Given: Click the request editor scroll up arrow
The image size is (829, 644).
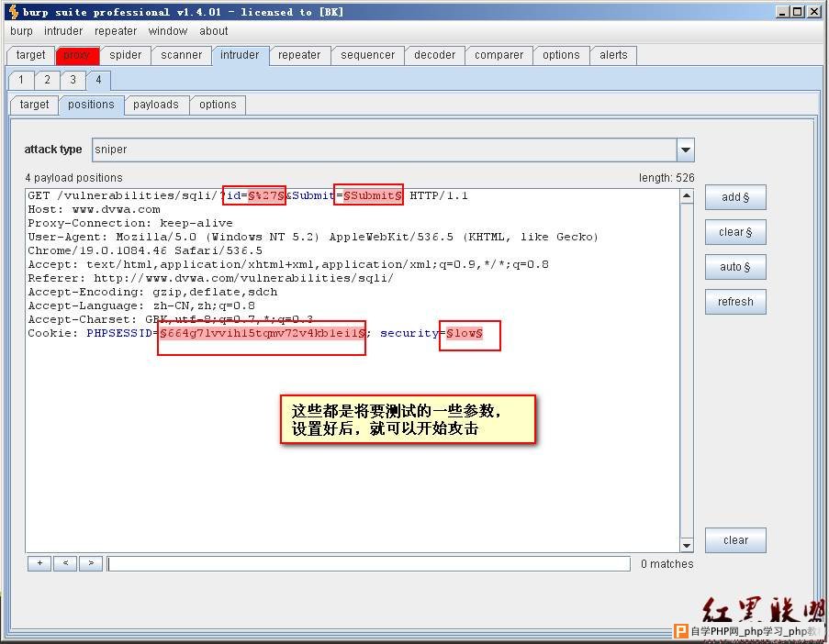Looking at the screenshot, I should point(687,196).
